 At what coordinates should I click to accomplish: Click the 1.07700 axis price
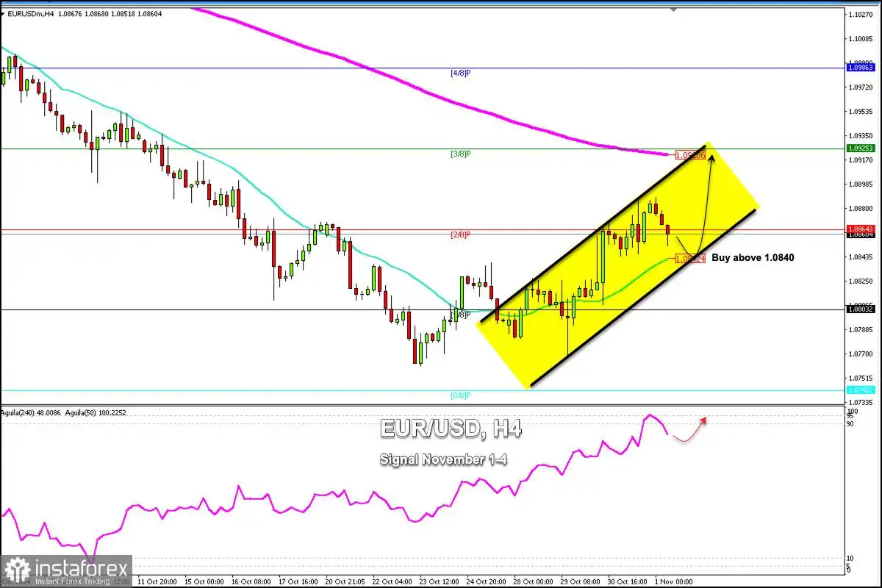pyautogui.click(x=861, y=354)
